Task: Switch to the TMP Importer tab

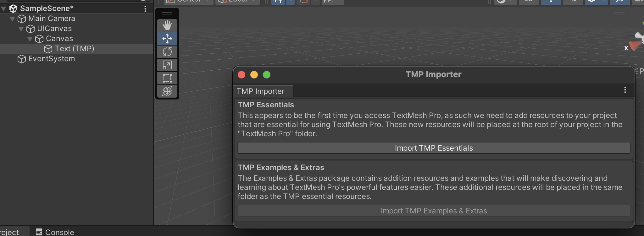Action: pyautogui.click(x=263, y=91)
